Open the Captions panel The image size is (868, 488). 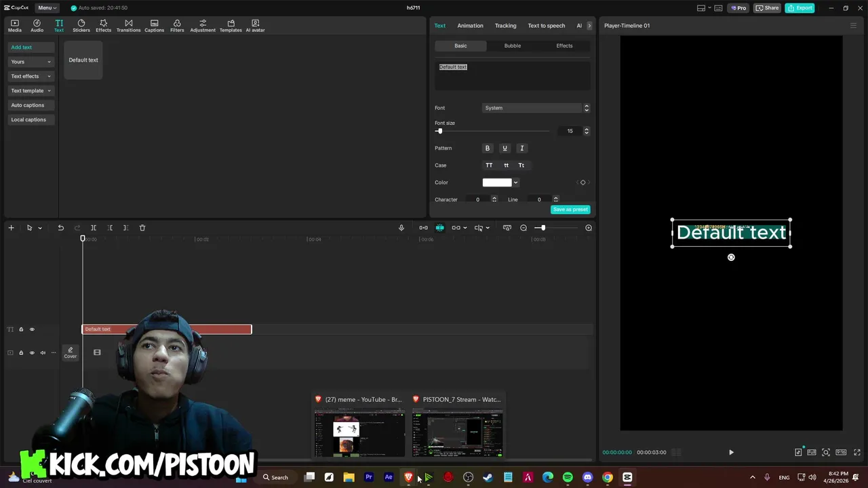click(154, 26)
